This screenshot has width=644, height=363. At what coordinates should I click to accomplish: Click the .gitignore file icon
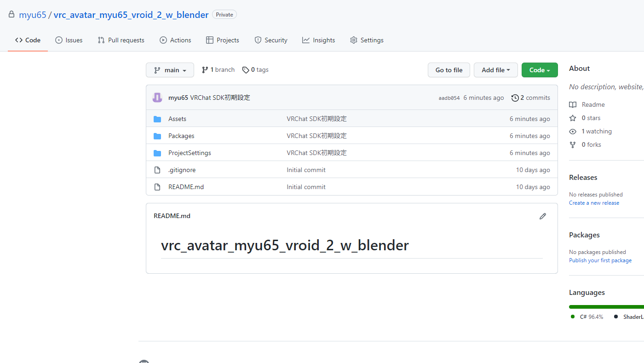point(157,170)
